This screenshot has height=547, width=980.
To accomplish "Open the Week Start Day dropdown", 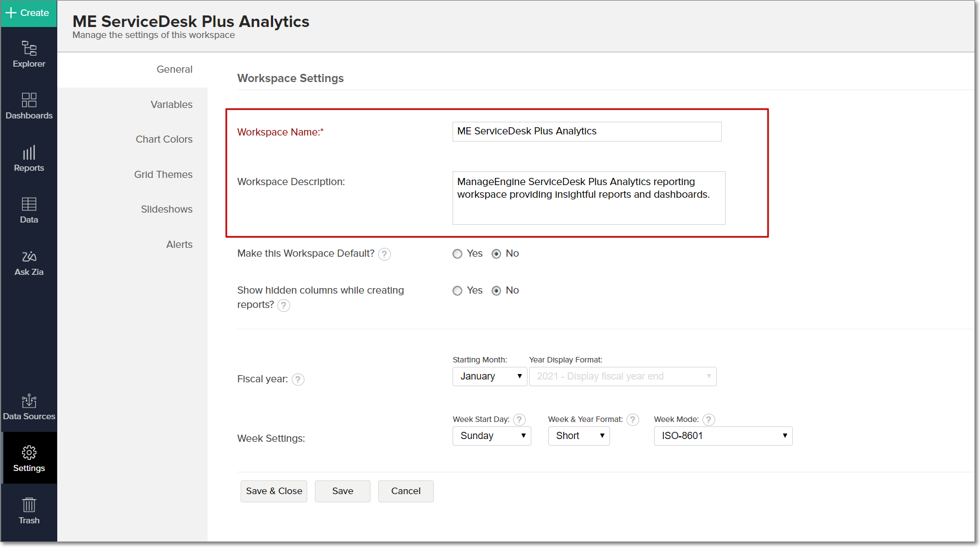I will (491, 436).
